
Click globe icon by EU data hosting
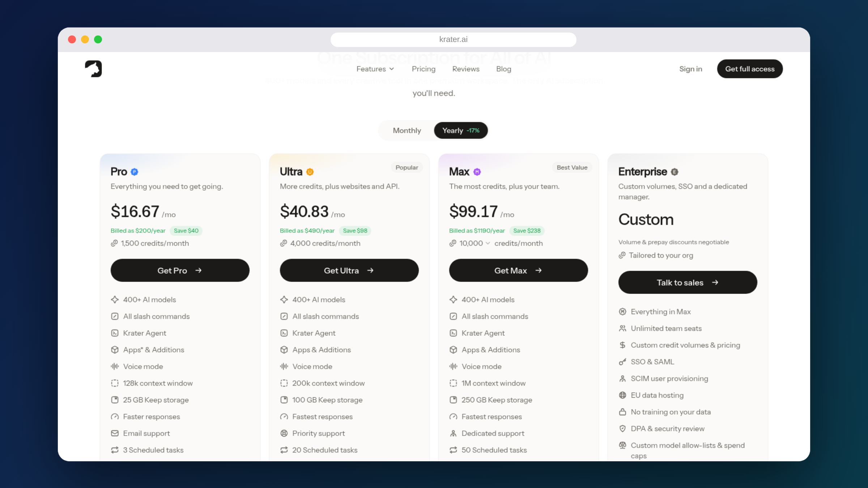point(622,395)
